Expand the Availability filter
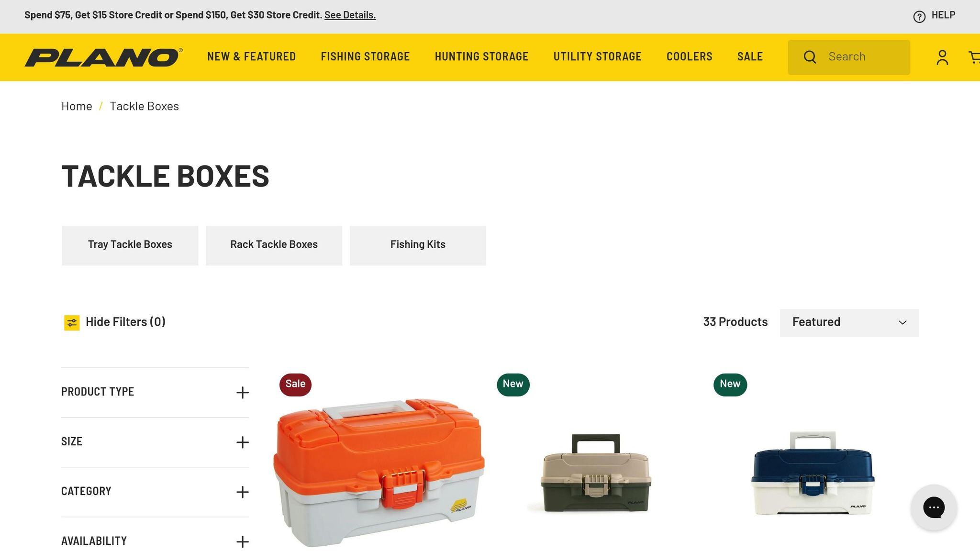The image size is (980, 551). [x=155, y=541]
